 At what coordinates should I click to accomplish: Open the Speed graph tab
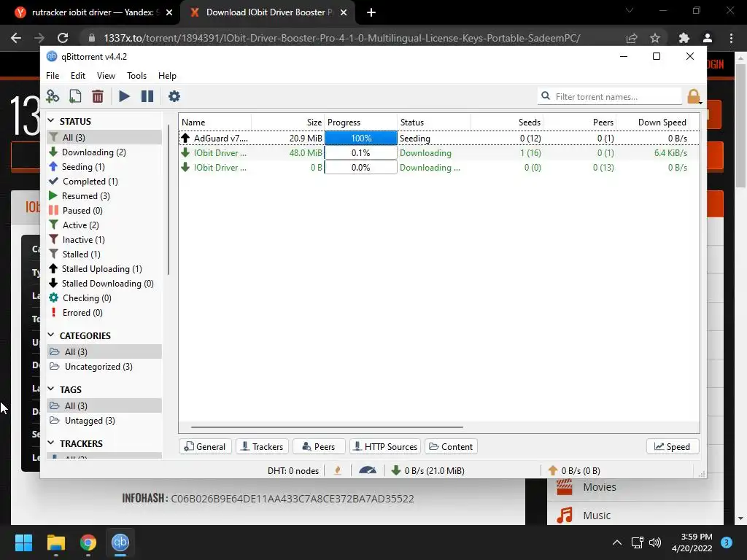coord(673,447)
